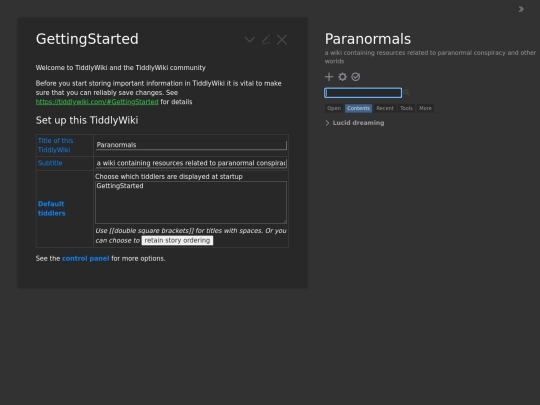This screenshot has height=405, width=540.
Task: Select the Contents tab
Action: 358,108
